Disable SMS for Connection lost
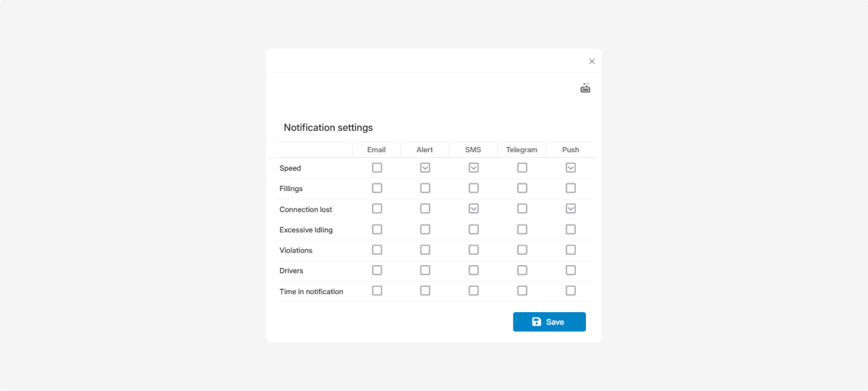The width and height of the screenshot is (868, 391). point(474,209)
